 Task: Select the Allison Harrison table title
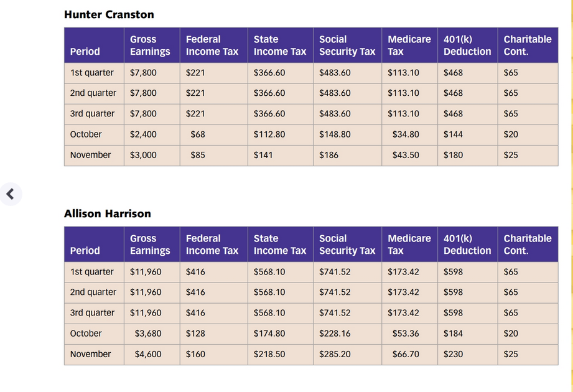[108, 213]
